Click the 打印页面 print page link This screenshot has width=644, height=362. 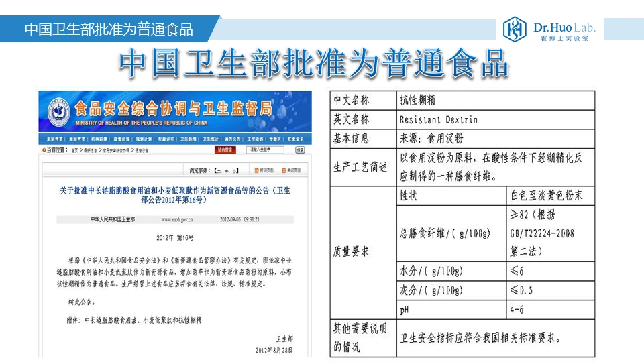pyautogui.click(x=264, y=170)
